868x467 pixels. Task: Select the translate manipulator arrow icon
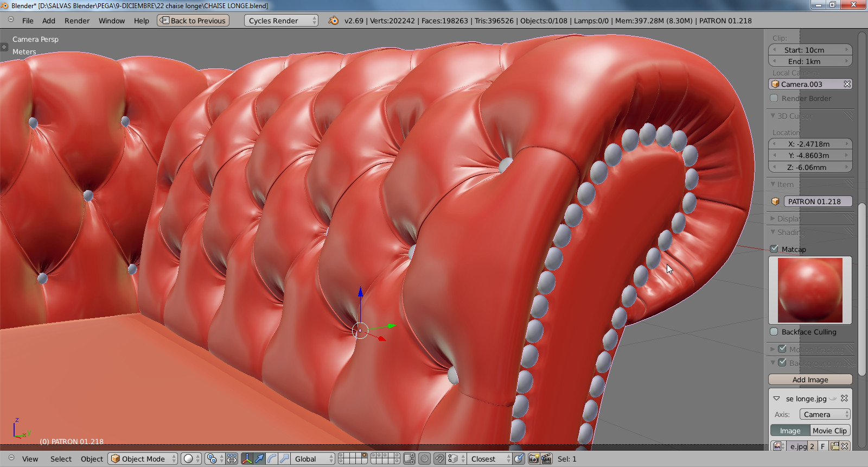259,459
